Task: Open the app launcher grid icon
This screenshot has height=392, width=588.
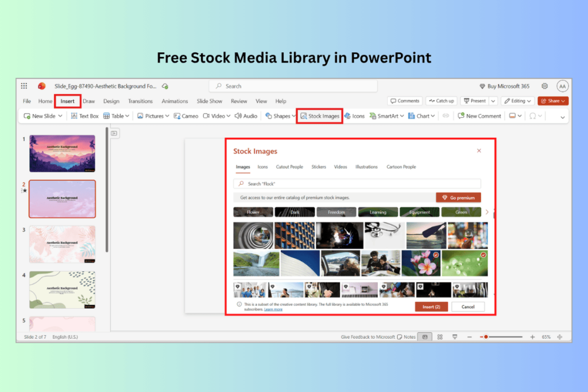Action: [x=24, y=86]
